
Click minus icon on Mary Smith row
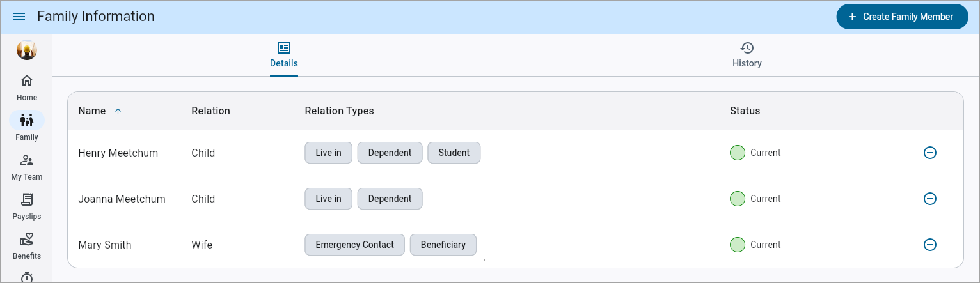pos(930,245)
